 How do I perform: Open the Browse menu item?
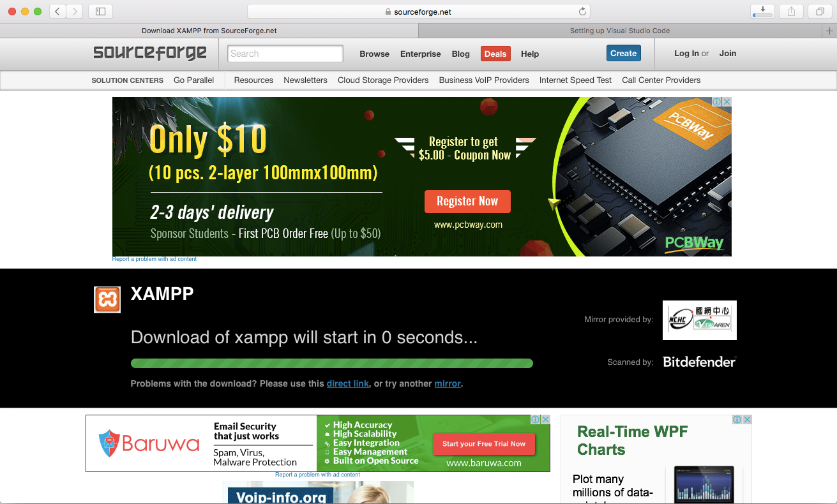tap(374, 54)
